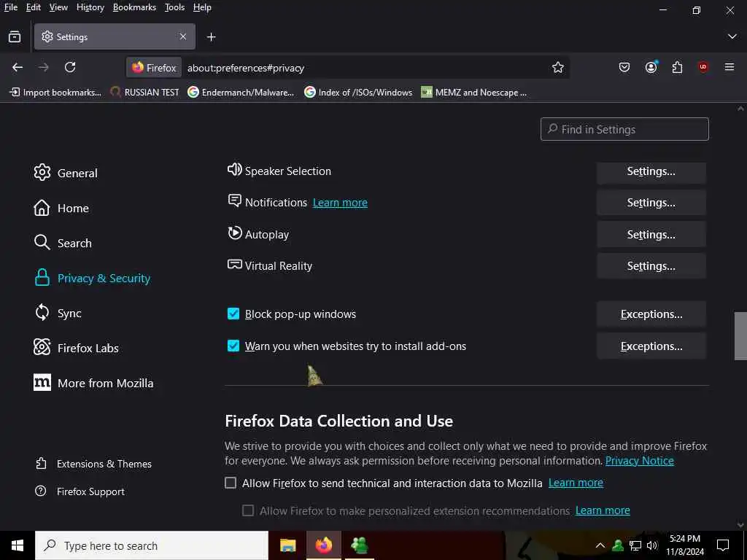Focus the Find in Settings search box

click(624, 129)
